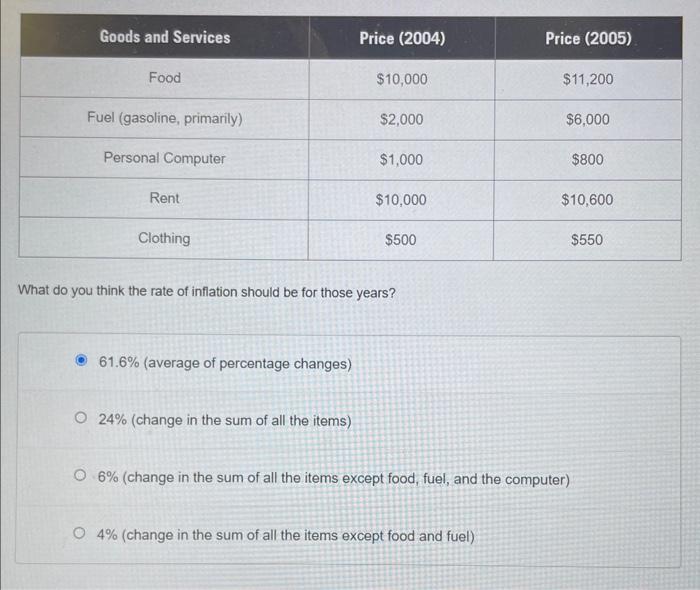Click the inflation rate question text
This screenshot has width=700, height=590.
pos(207,292)
